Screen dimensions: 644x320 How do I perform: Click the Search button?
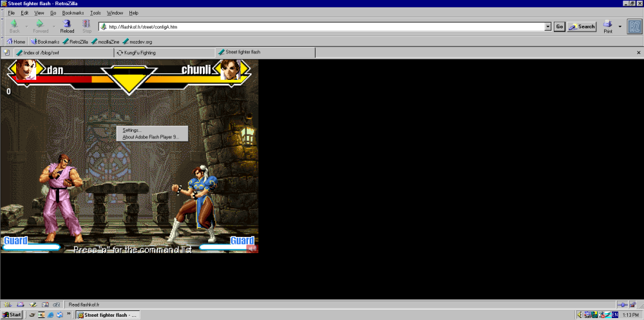coord(582,27)
